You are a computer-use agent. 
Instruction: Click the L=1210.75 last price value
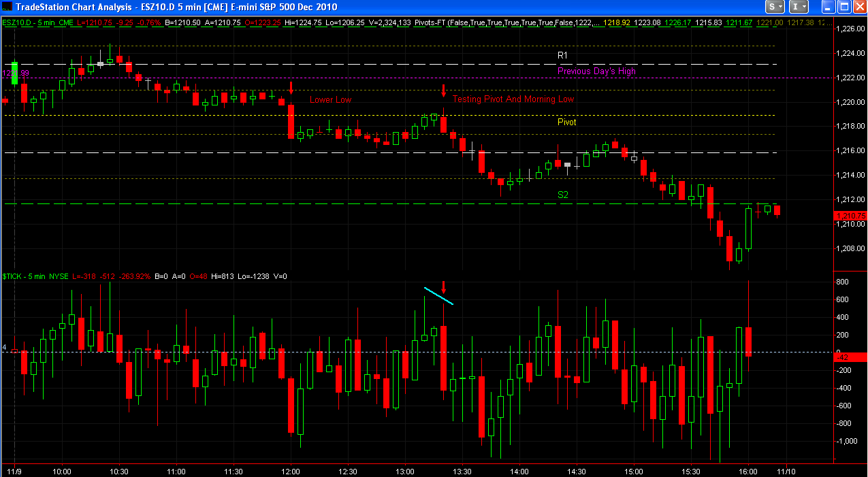(94, 23)
